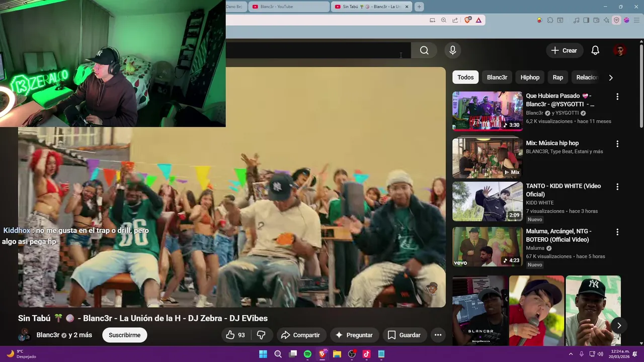
Task: Click the Brave VPN shield icon
Action: 616,20
